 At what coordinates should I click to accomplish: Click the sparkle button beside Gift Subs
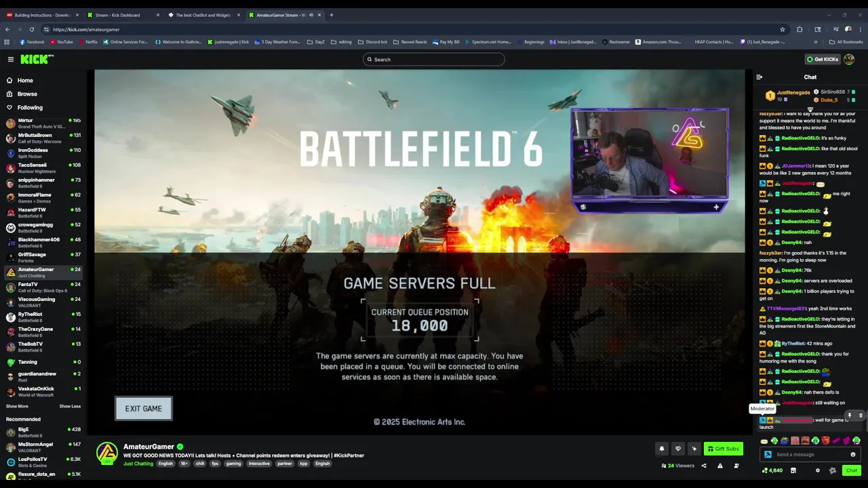click(694, 449)
